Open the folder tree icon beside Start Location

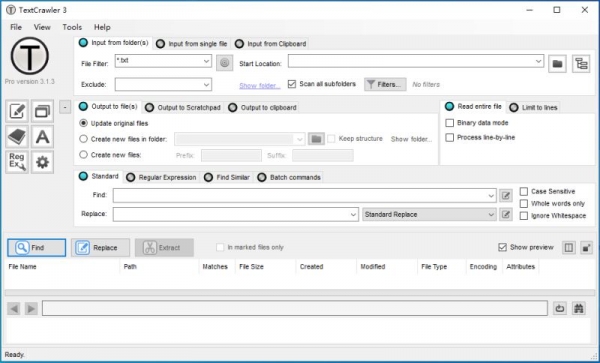click(581, 63)
